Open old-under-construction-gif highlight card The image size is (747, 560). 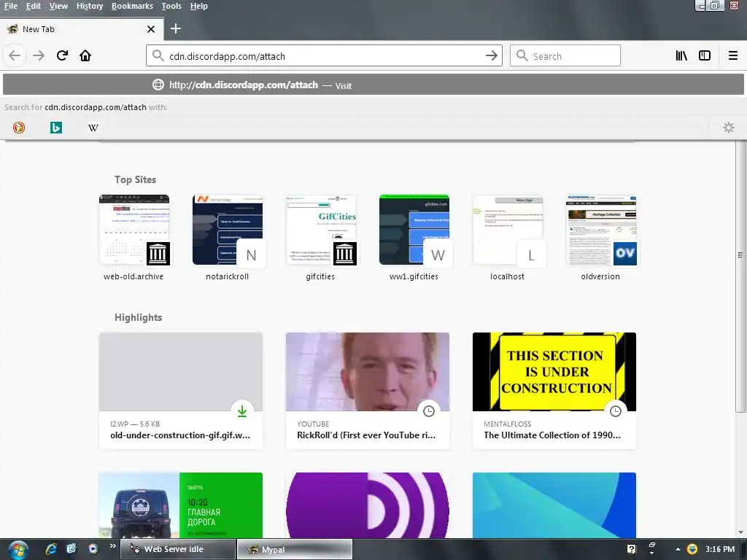(x=181, y=391)
